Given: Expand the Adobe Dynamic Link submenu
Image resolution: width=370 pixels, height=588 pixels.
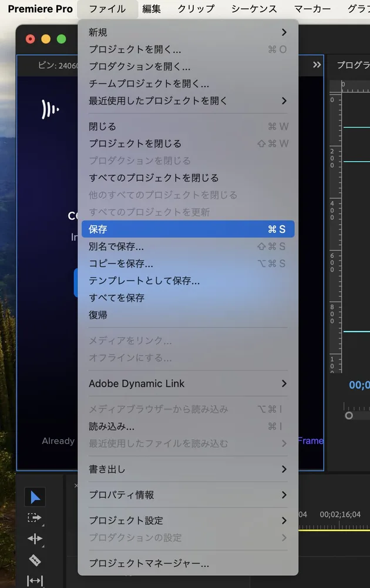Looking at the screenshot, I should pos(188,383).
